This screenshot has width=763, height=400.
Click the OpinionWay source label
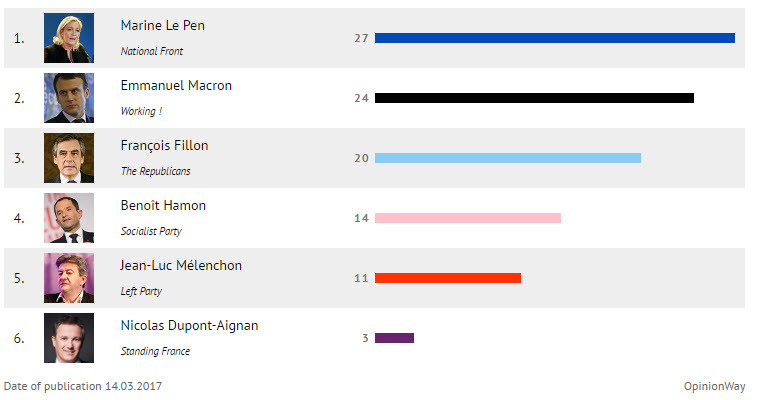(714, 386)
